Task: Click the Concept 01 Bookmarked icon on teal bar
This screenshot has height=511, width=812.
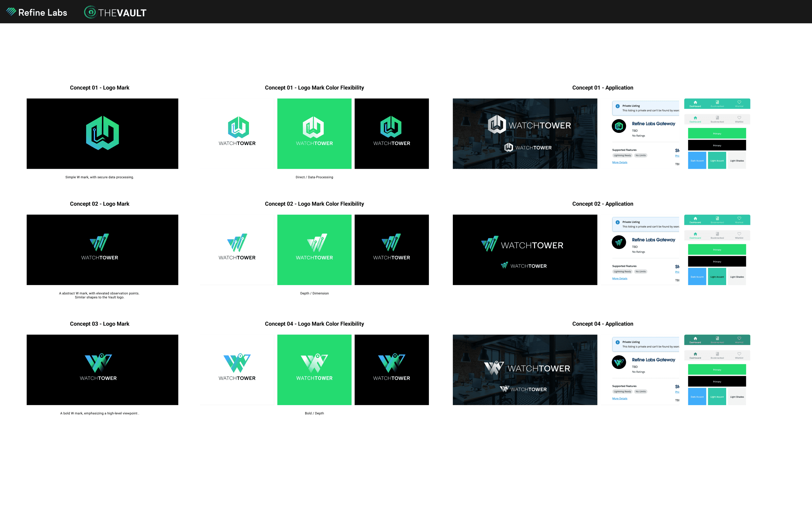Action: point(717,102)
